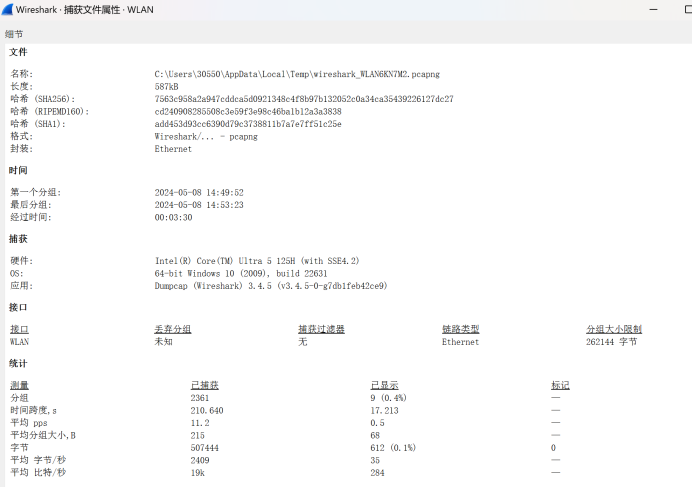Image resolution: width=693 pixels, height=487 pixels.
Task: Select displayed average packet size 68
Action: (375, 435)
